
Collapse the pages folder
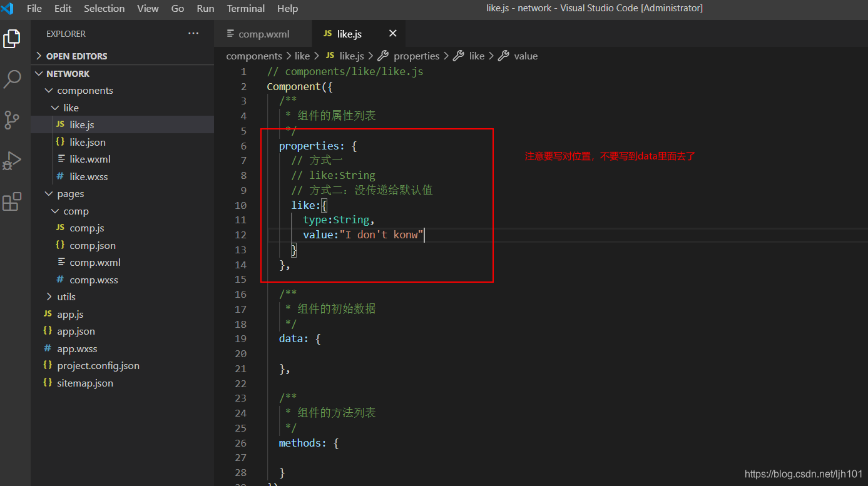[49, 193]
